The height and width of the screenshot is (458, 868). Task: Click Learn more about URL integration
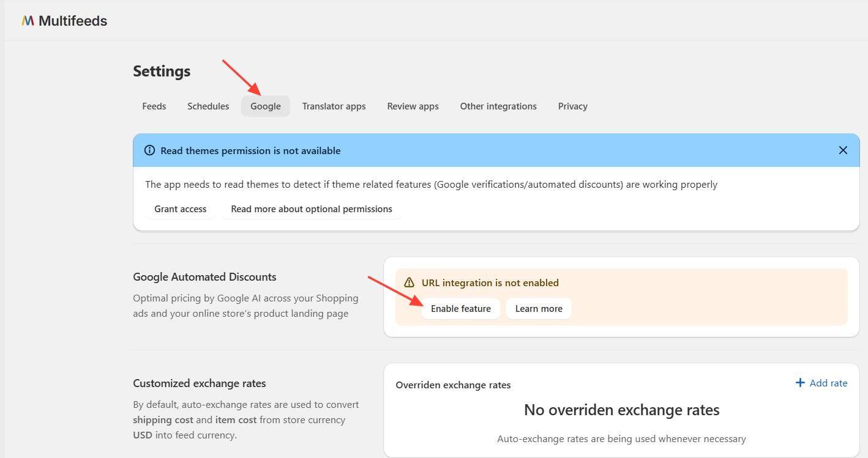(539, 309)
